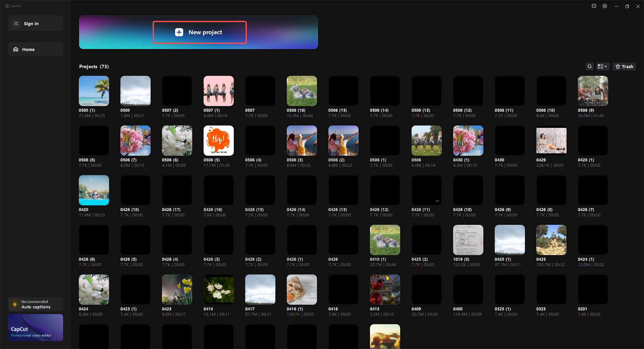The height and width of the screenshot is (349, 644).
Task: Click the grid layout icon near the search
Action: point(600,66)
